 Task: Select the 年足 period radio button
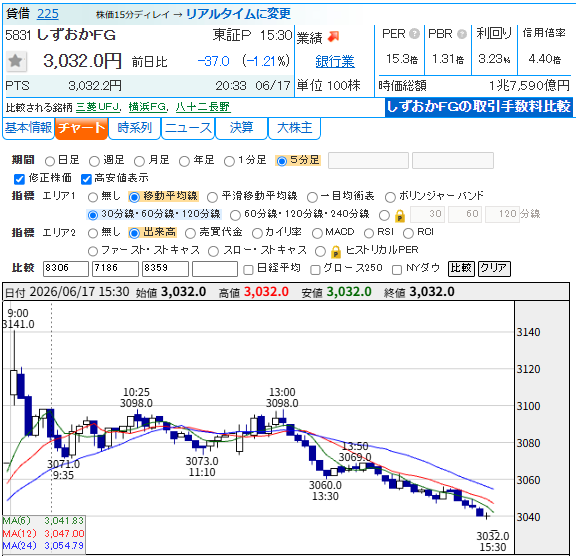click(184, 161)
